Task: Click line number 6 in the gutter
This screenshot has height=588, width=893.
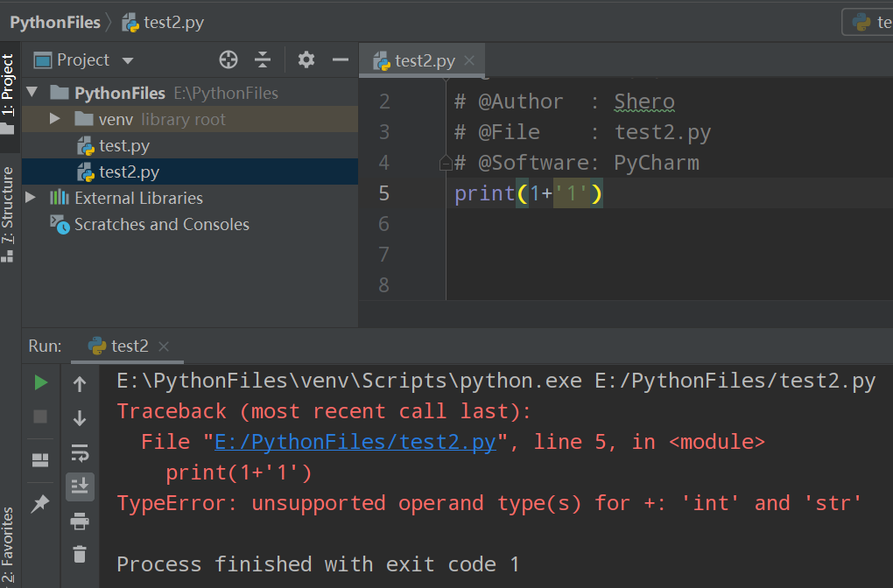Action: 383,224
